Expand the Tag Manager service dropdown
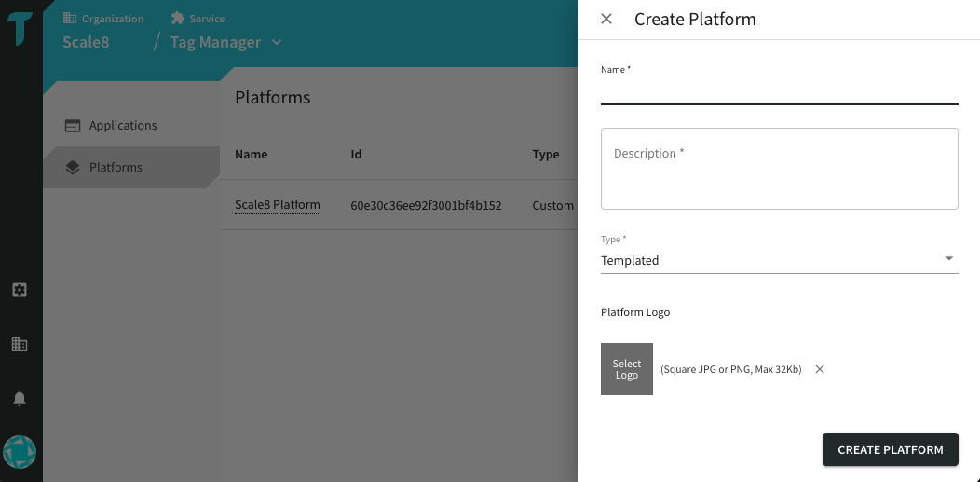 click(277, 42)
